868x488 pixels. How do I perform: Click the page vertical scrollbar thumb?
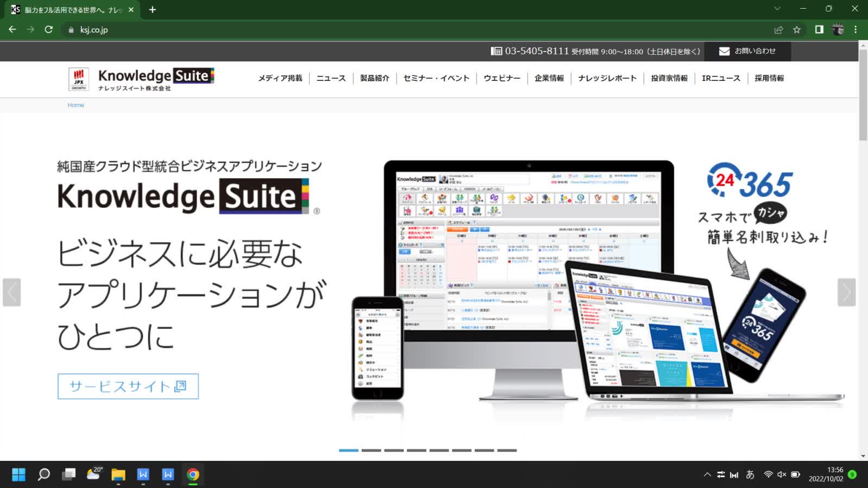(x=863, y=95)
